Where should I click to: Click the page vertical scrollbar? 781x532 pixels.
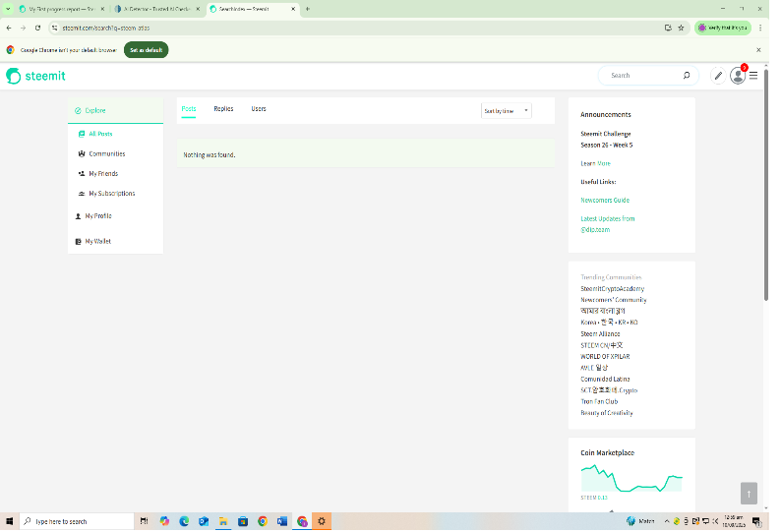coord(765,184)
